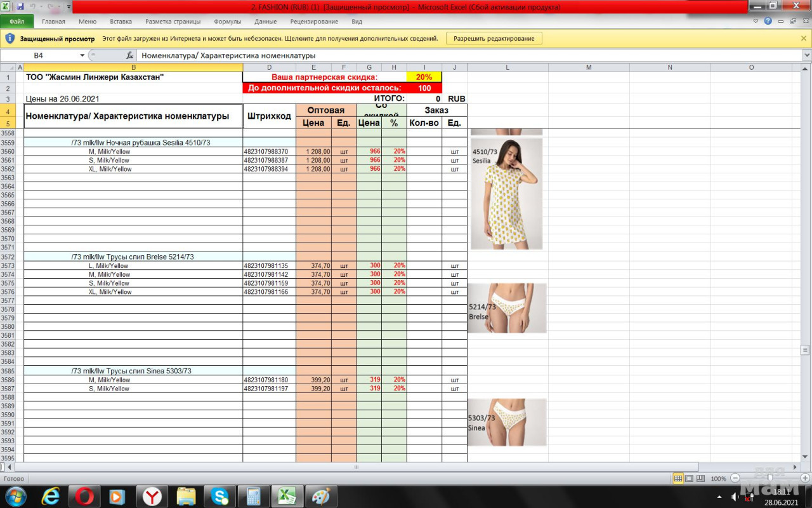Click the Save icon in quick access toolbar
The height and width of the screenshot is (508, 812).
(20, 6)
